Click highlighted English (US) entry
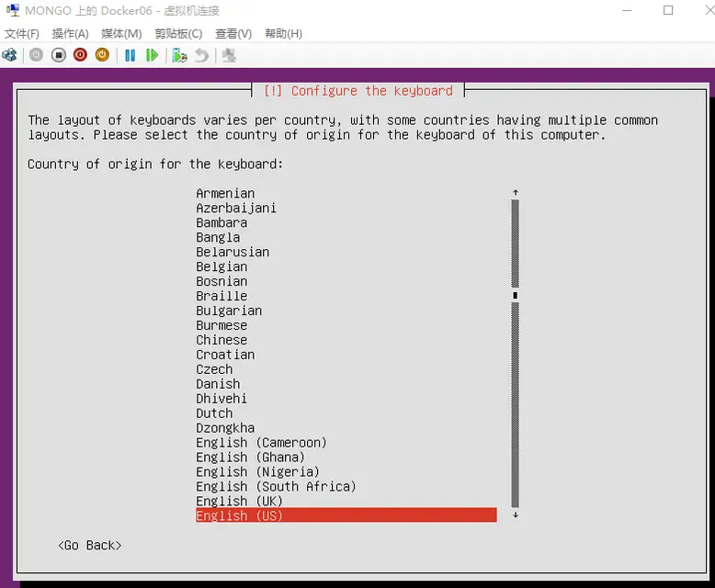This screenshot has width=715, height=588. [x=346, y=515]
